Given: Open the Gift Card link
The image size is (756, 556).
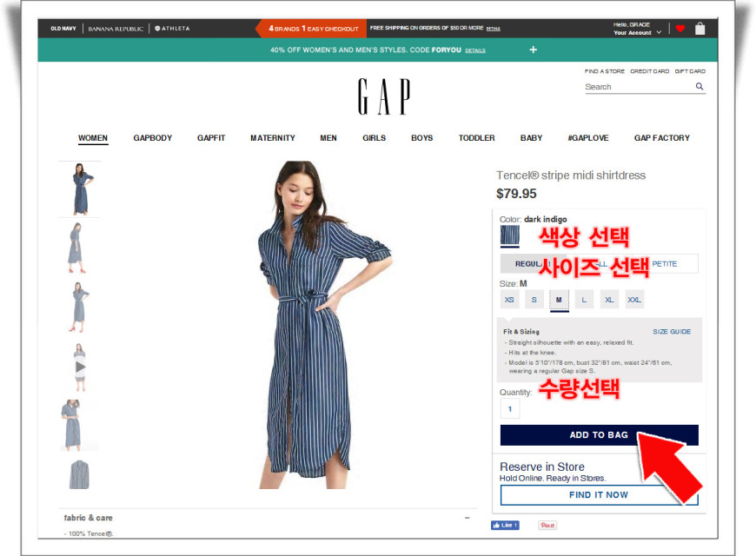Looking at the screenshot, I should pyautogui.click(x=690, y=71).
